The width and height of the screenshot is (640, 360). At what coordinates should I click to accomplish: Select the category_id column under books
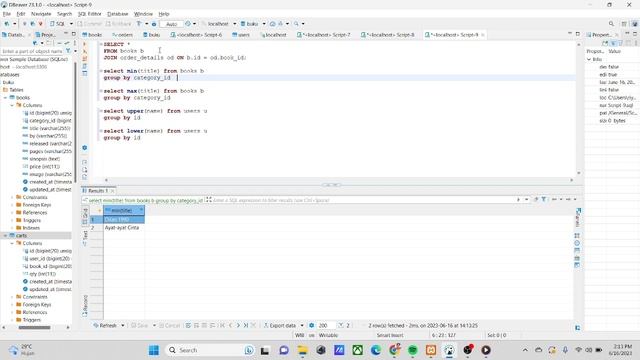(47, 121)
